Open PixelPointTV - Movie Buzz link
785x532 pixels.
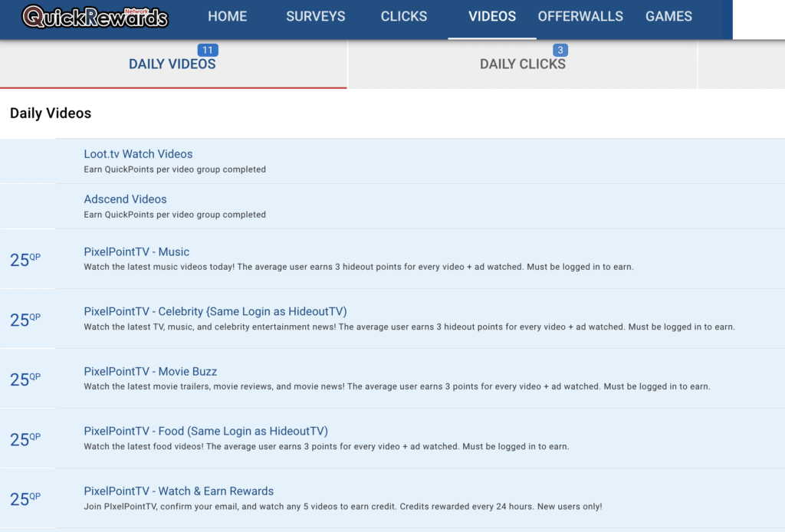[150, 372]
